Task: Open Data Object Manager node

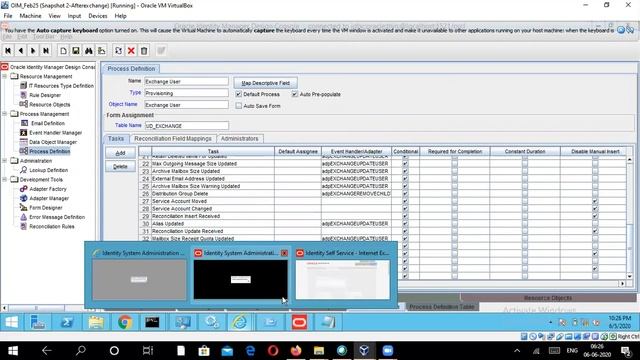Action: (53, 142)
